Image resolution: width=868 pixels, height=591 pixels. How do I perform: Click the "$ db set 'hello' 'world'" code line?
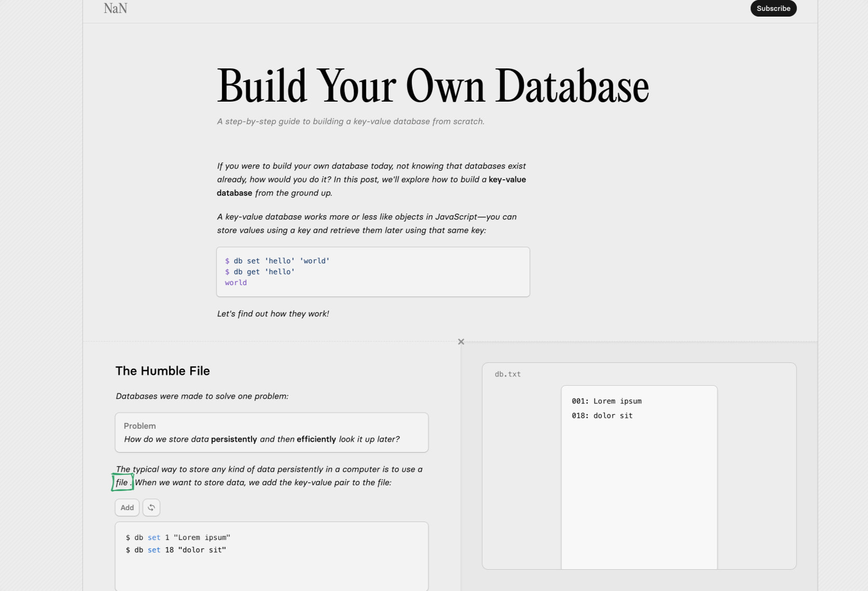click(277, 261)
